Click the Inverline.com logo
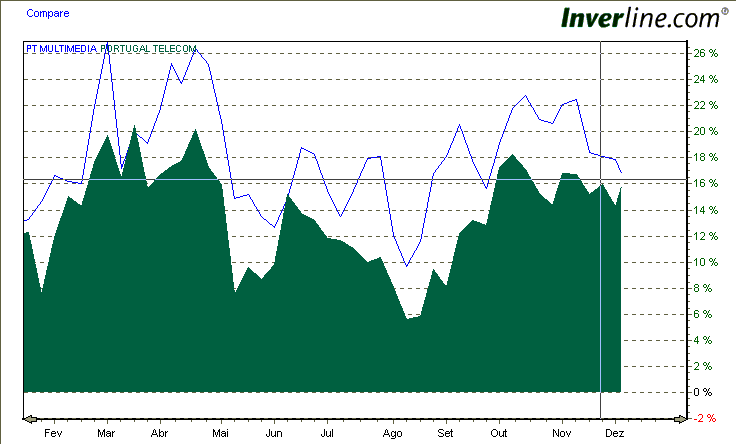 click(x=644, y=18)
